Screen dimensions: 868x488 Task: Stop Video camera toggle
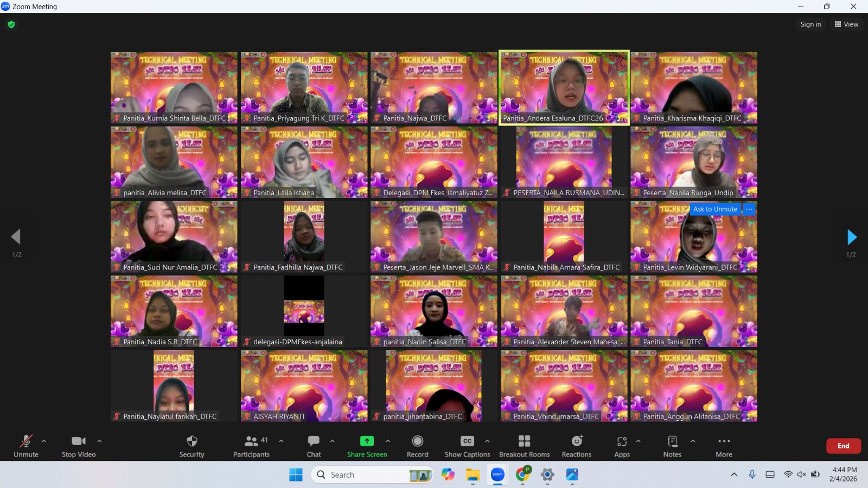tap(79, 441)
